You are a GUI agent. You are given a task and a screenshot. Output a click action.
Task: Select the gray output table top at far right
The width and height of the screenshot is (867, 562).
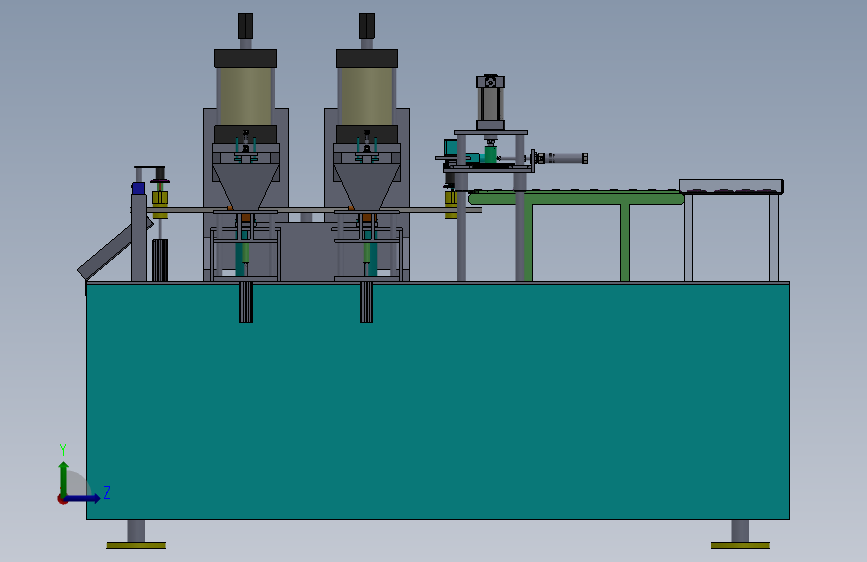tap(731, 186)
